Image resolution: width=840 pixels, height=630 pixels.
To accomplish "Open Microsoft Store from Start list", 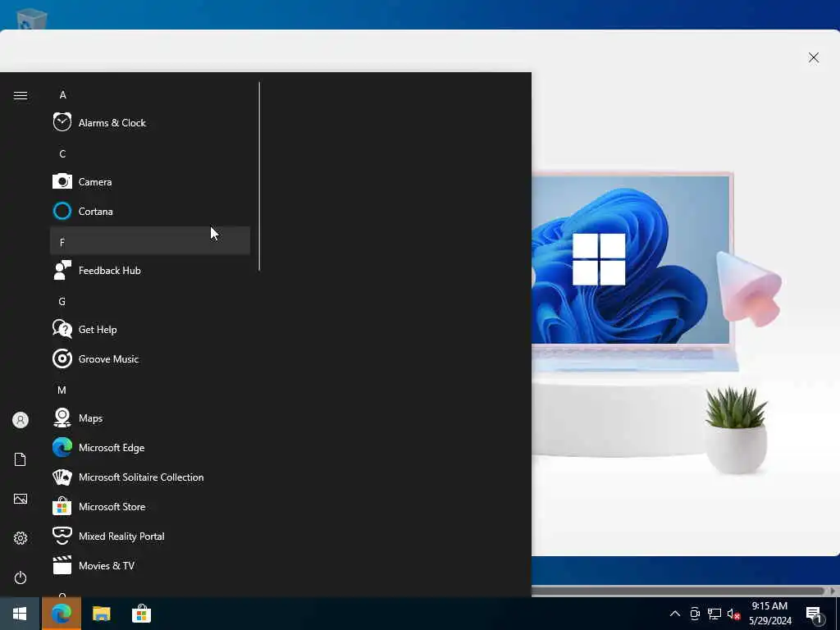I will point(62,506).
